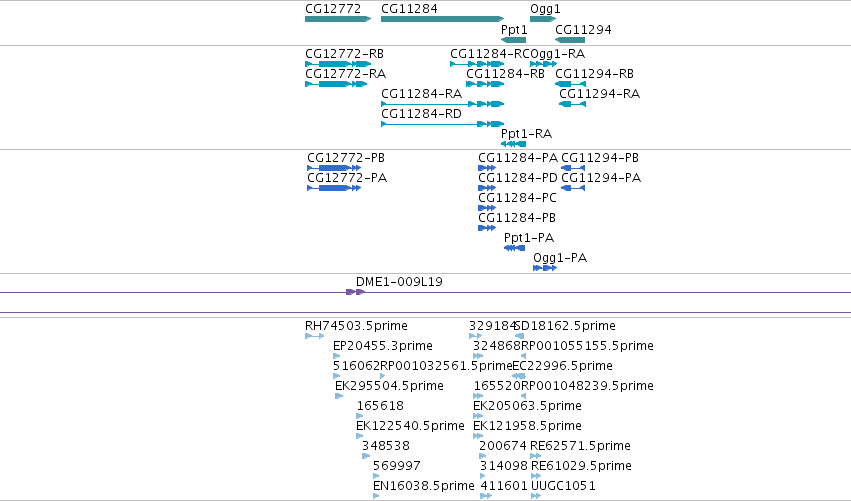851x501 pixels.
Task: Click the Ogg1 gene glyph
Action: tap(543, 20)
